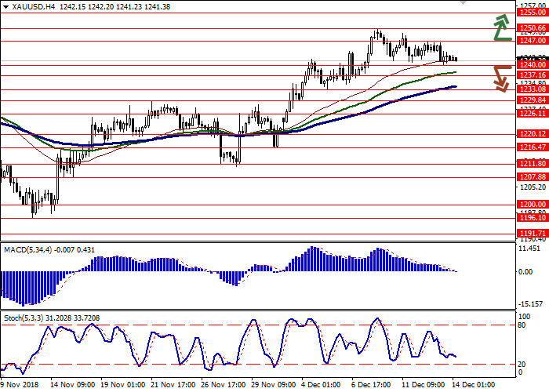Click the 1200.00 price level label
This screenshot has width=549, height=392.
[x=532, y=204]
